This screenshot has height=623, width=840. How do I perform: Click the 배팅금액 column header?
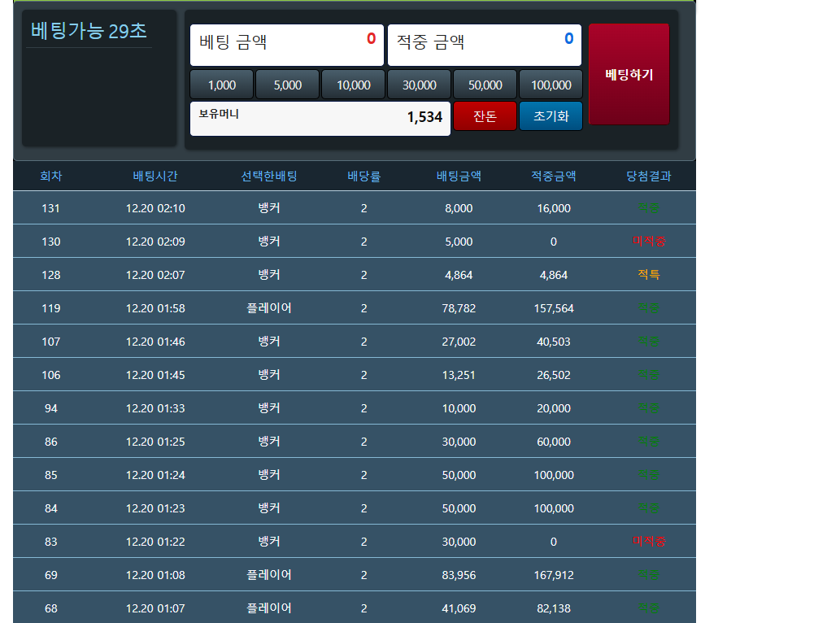point(459,176)
